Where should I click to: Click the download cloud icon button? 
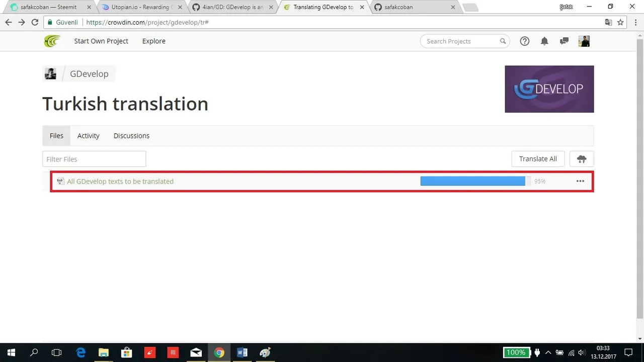582,159
